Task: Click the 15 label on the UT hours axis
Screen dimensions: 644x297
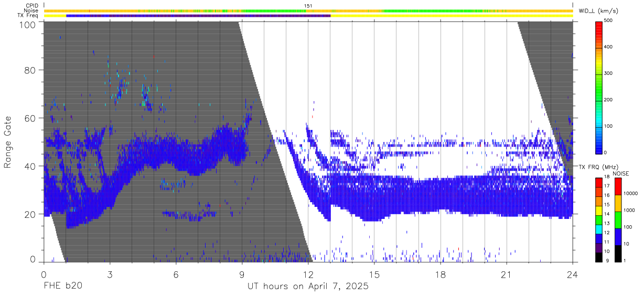Action: (374, 274)
